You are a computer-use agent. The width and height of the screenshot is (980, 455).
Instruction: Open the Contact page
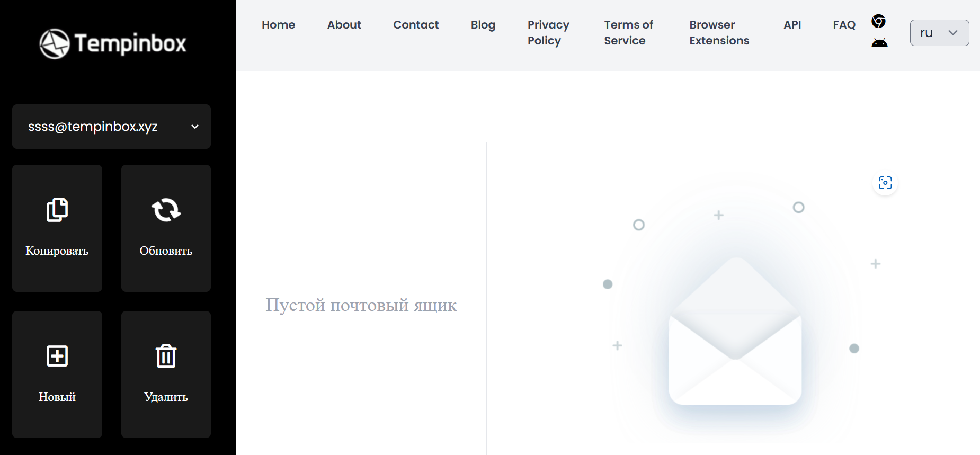416,25
